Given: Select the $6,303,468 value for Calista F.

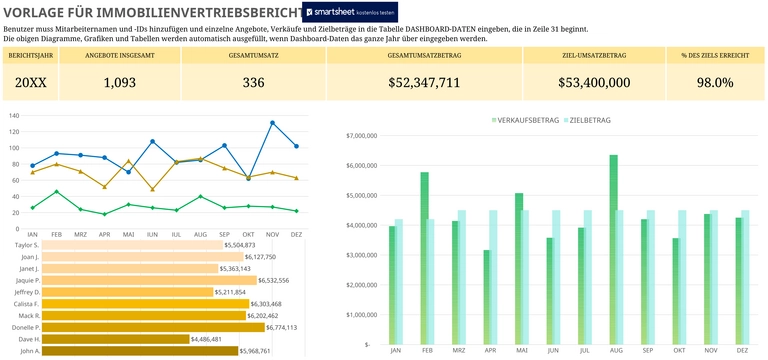Looking at the screenshot, I should point(266,304).
